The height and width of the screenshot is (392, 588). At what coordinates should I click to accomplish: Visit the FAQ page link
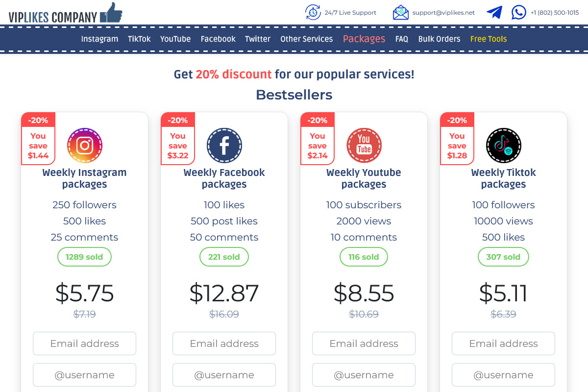tap(402, 39)
